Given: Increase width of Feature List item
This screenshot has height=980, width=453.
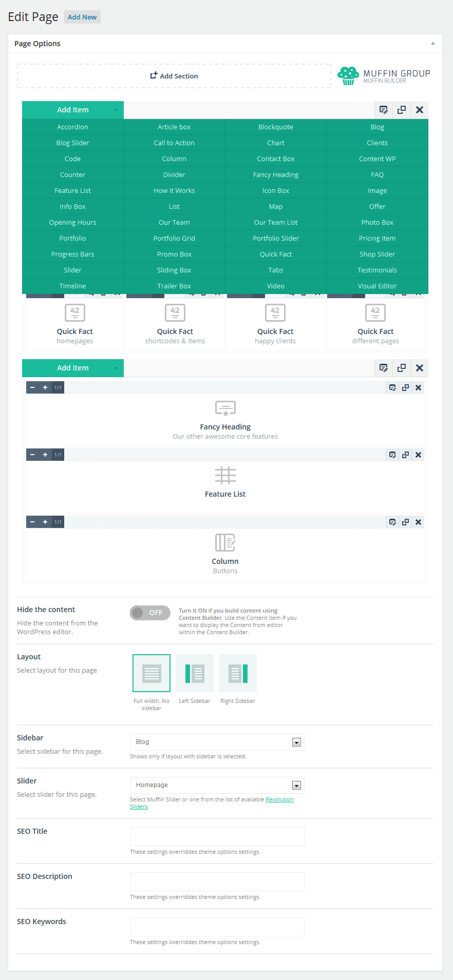Looking at the screenshot, I should 45,455.
